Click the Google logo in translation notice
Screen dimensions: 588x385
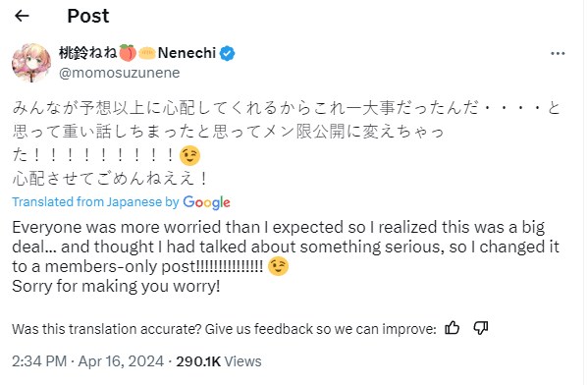206,202
